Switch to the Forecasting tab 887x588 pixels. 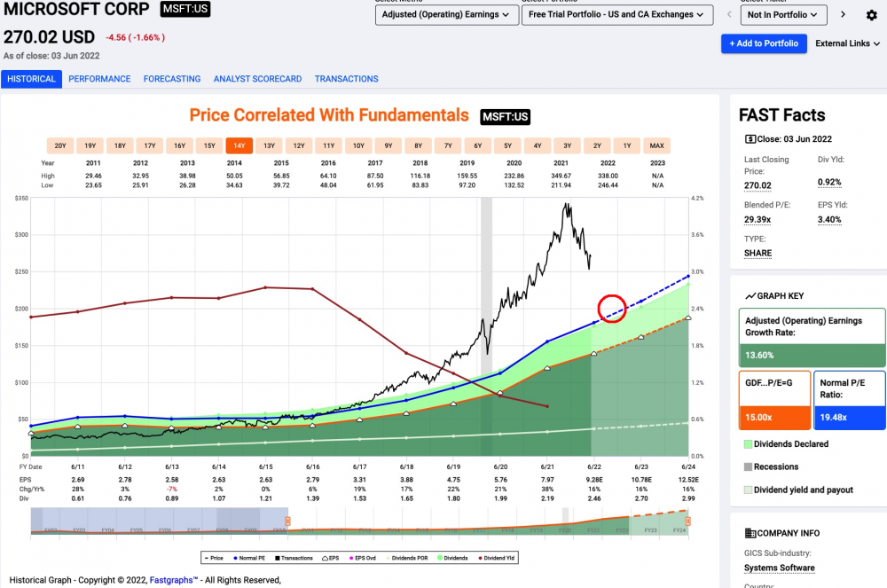(172, 79)
